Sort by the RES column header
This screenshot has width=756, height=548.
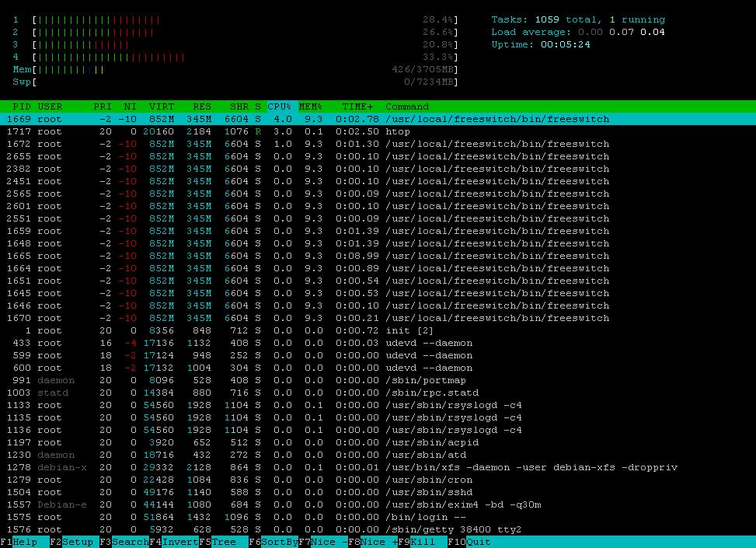point(202,106)
